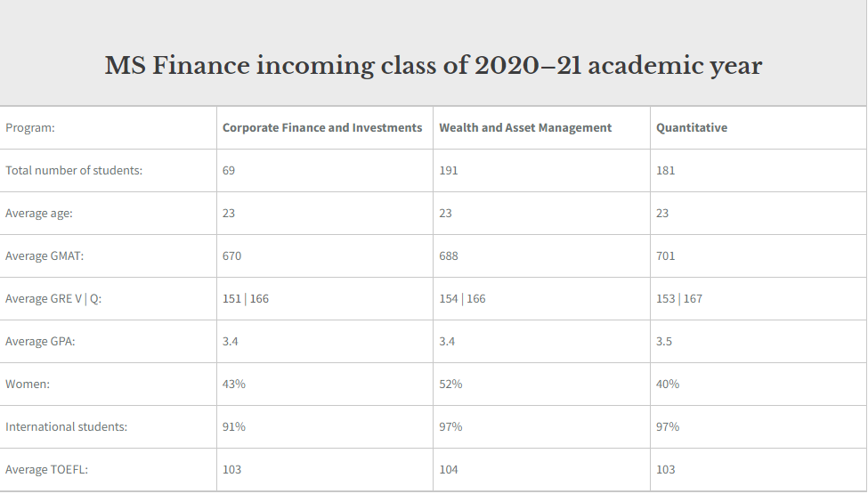The height and width of the screenshot is (494, 868).
Task: Click the Program: row label
Action: click(30, 128)
